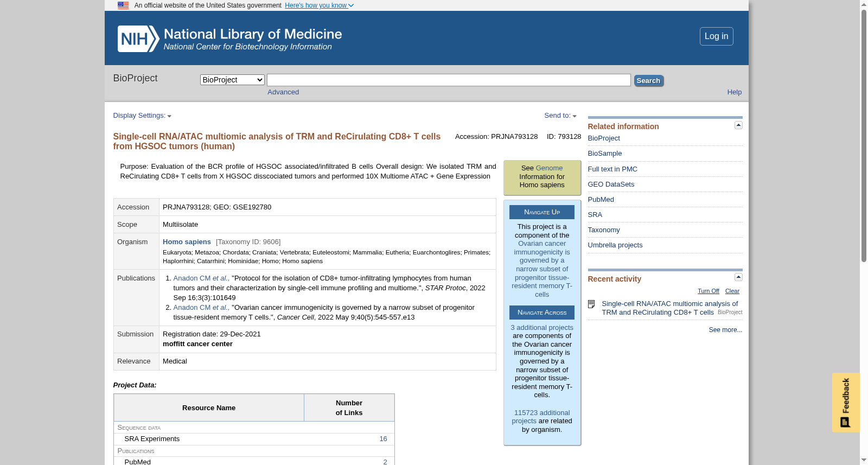Click the 'Navigate Up' box header
The image size is (868, 465).
pos(542,212)
